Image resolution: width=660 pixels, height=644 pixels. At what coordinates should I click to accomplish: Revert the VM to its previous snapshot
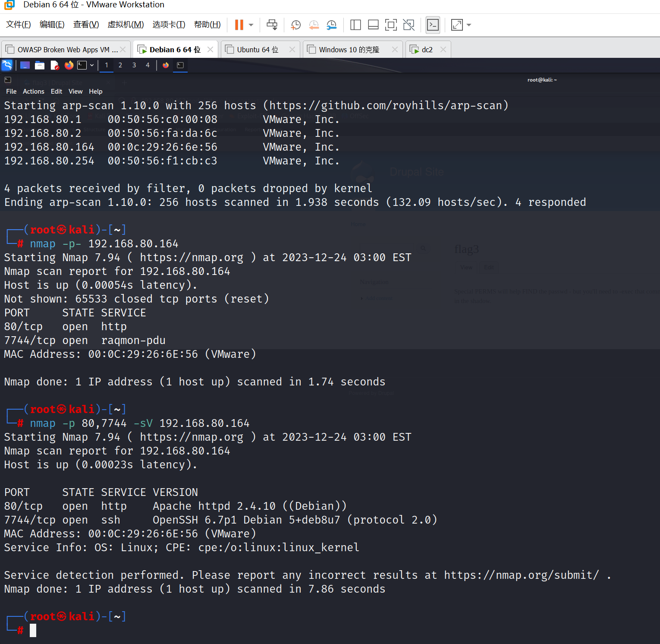coord(314,25)
